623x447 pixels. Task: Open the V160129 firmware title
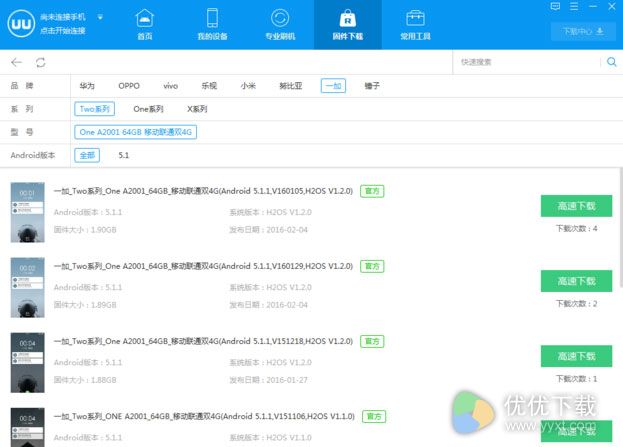[203, 266]
